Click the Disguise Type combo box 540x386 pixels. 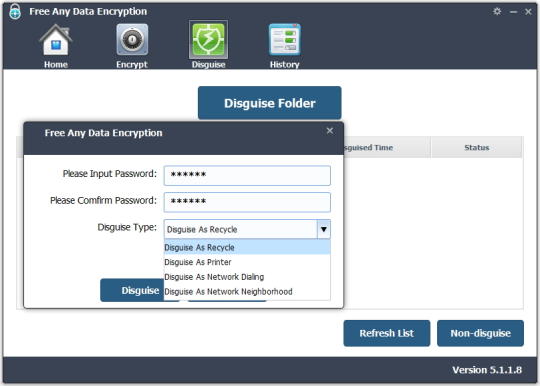[247, 229]
